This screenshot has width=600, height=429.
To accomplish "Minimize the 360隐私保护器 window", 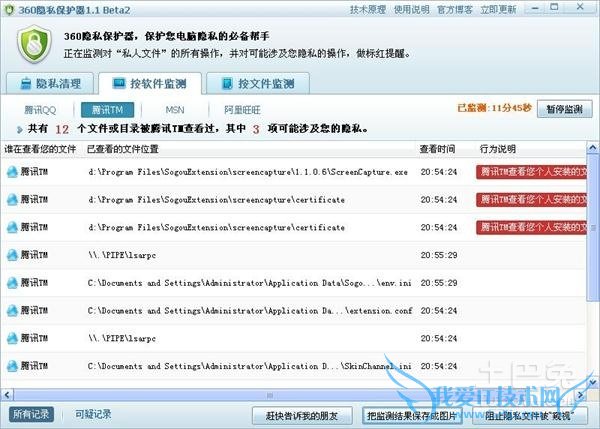I will click(x=535, y=8).
